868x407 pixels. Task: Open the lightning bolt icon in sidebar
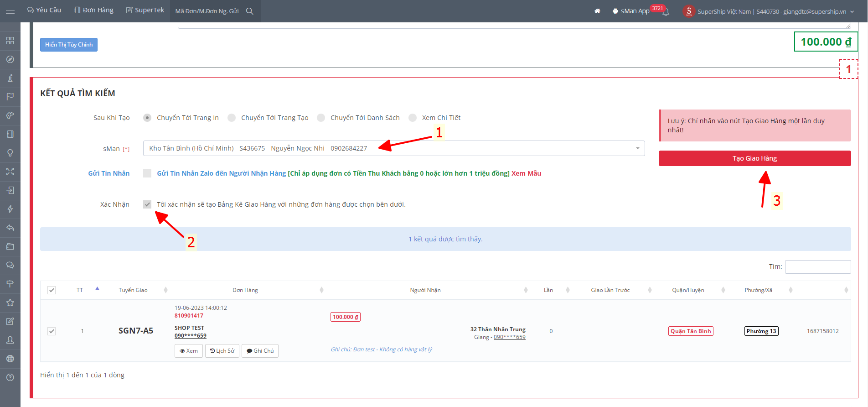(x=10, y=209)
